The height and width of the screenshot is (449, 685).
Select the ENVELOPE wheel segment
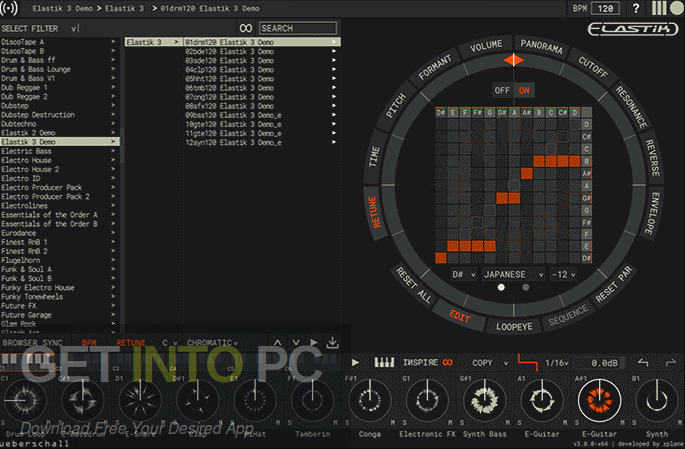point(654,213)
